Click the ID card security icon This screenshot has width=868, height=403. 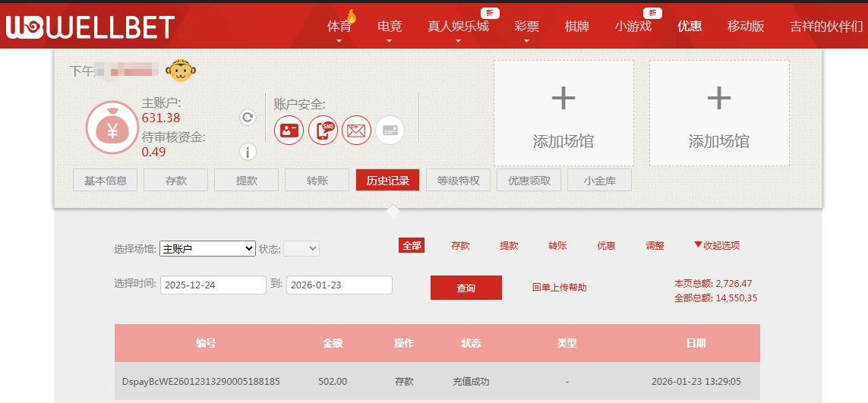pyautogui.click(x=289, y=131)
